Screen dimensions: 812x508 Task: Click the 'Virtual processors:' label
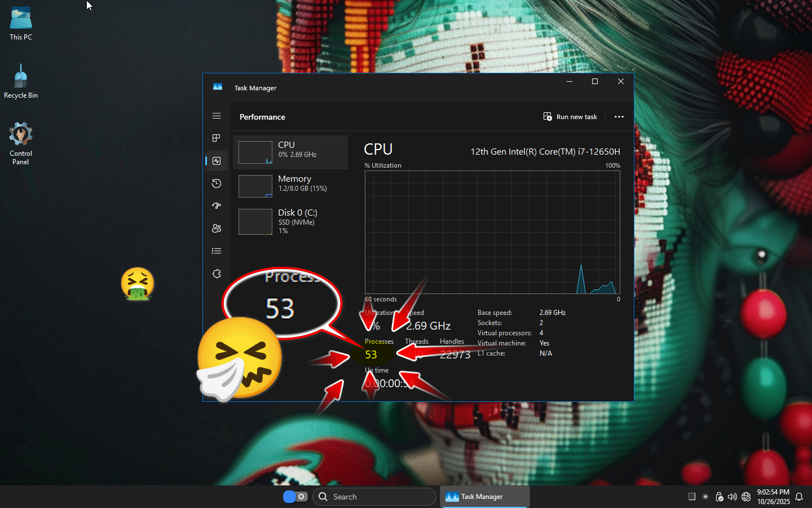coord(505,333)
